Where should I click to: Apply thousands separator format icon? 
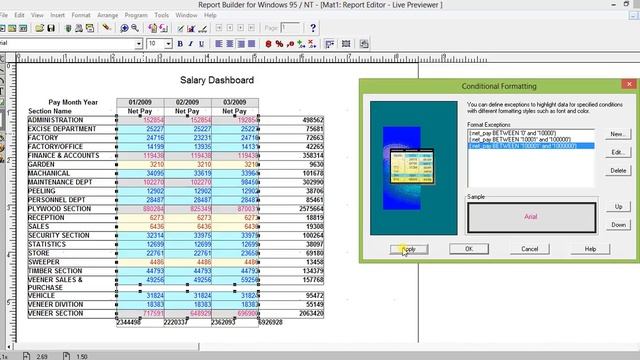290,44
